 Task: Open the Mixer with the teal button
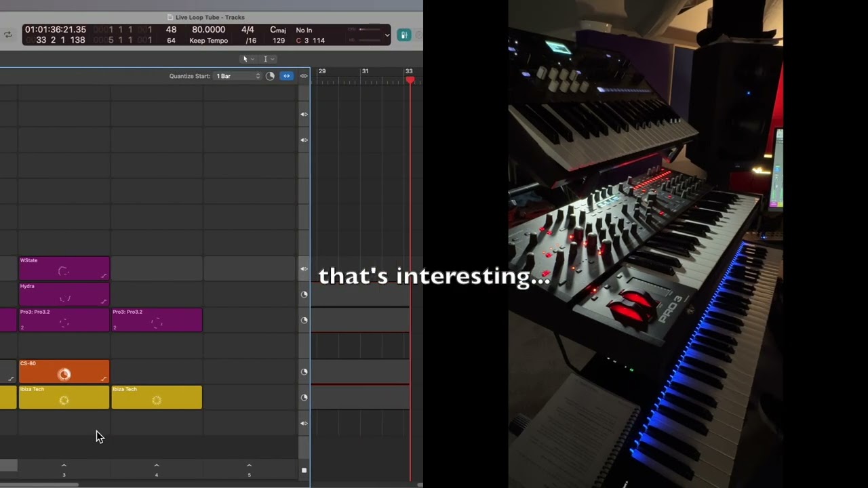[404, 35]
